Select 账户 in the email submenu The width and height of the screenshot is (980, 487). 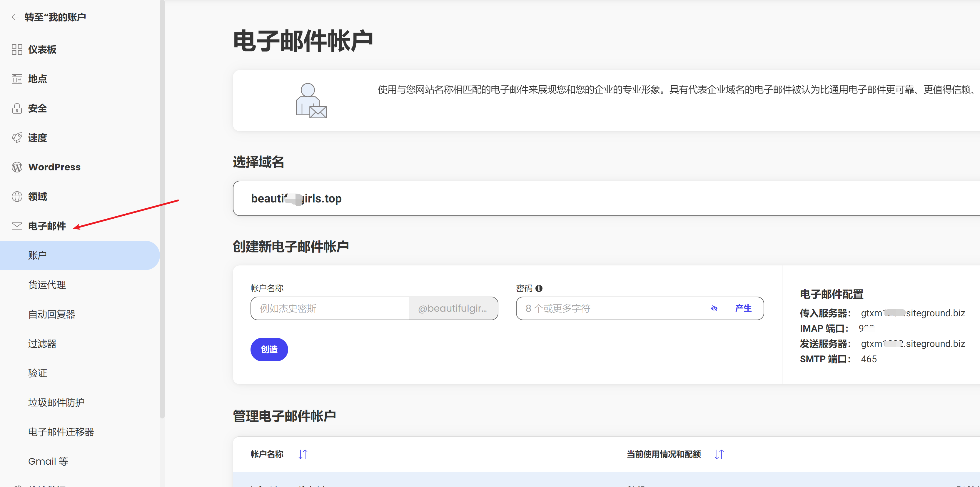37,255
